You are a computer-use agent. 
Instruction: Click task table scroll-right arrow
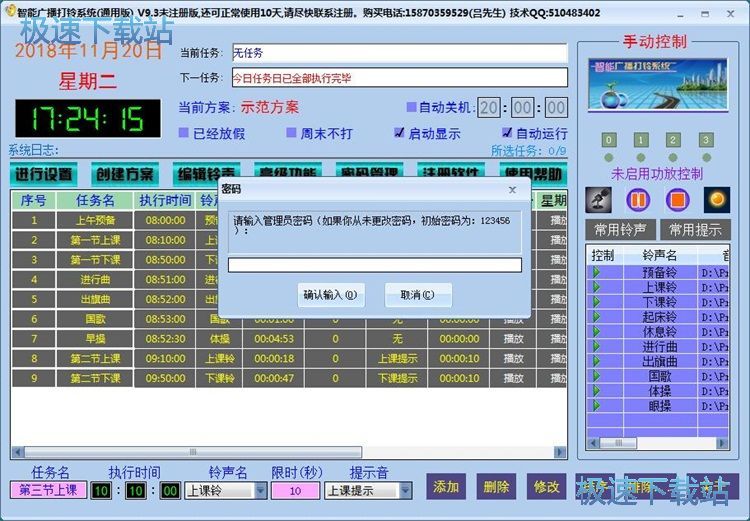(x=560, y=452)
